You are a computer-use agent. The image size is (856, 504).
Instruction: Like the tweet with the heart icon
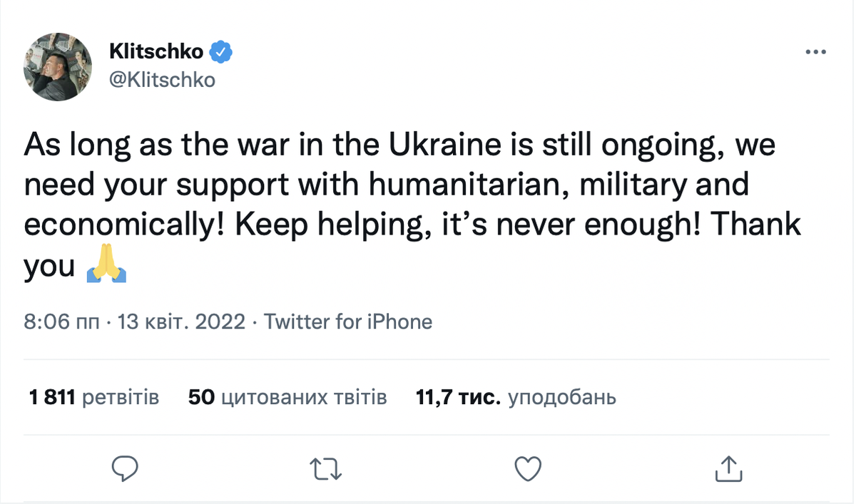coord(528,468)
